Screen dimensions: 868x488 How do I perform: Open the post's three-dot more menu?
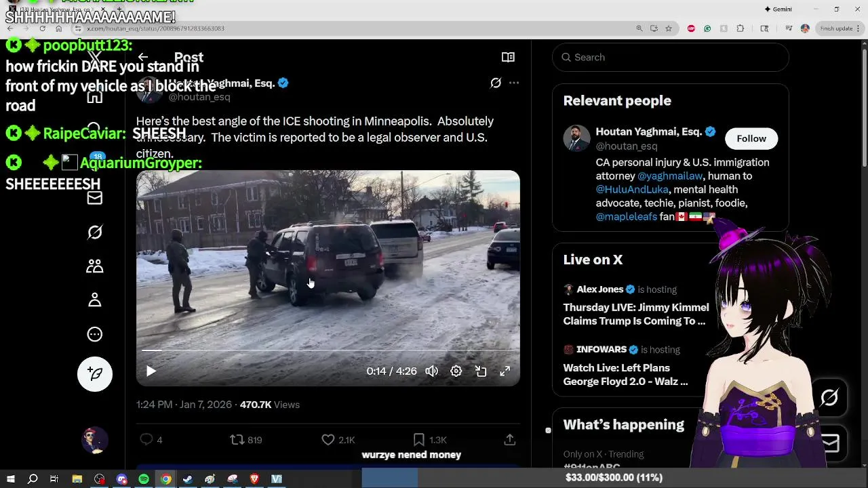514,83
